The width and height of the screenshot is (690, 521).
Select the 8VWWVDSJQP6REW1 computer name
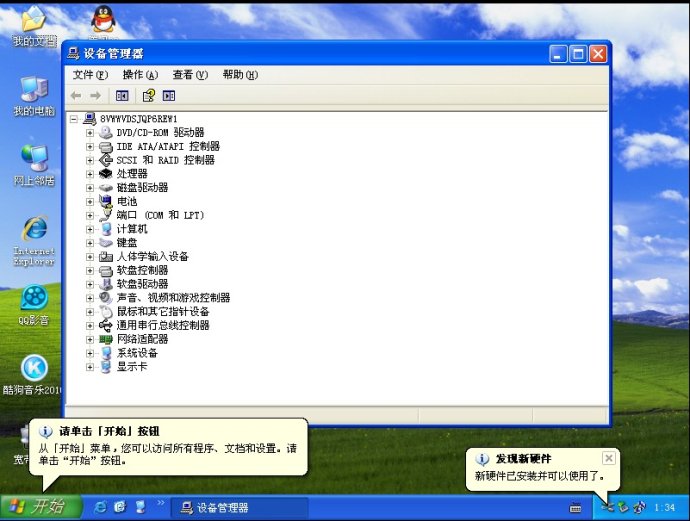pyautogui.click(x=139, y=119)
